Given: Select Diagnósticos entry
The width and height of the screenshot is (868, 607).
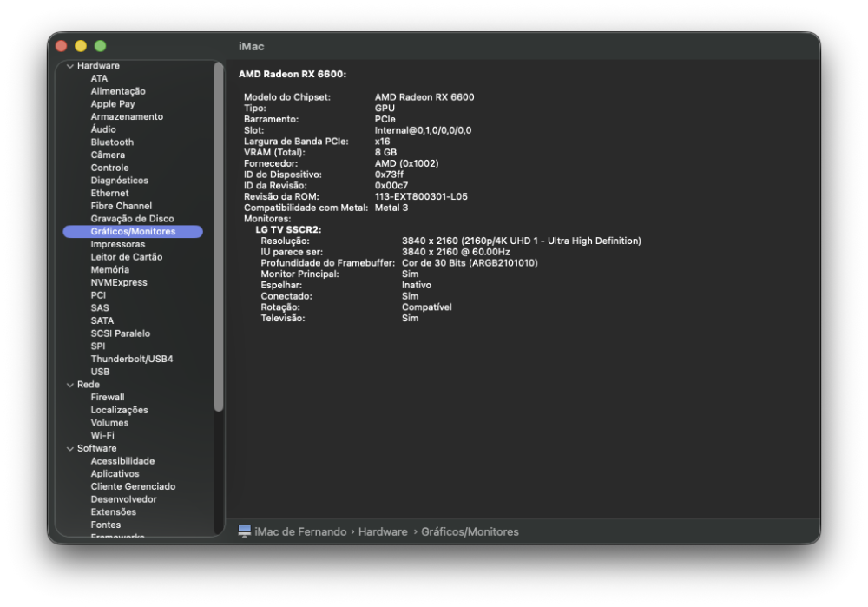Looking at the screenshot, I should coord(120,181).
